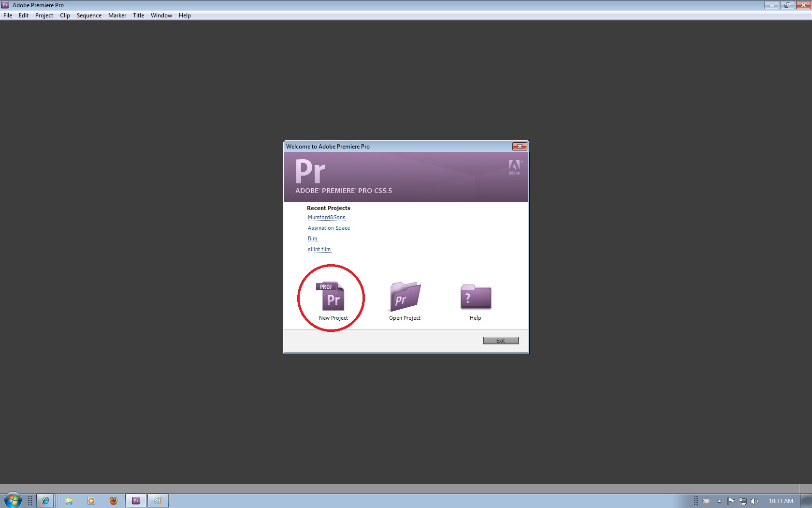The width and height of the screenshot is (812, 508).
Task: Open the silint film recent project
Action: click(319, 249)
